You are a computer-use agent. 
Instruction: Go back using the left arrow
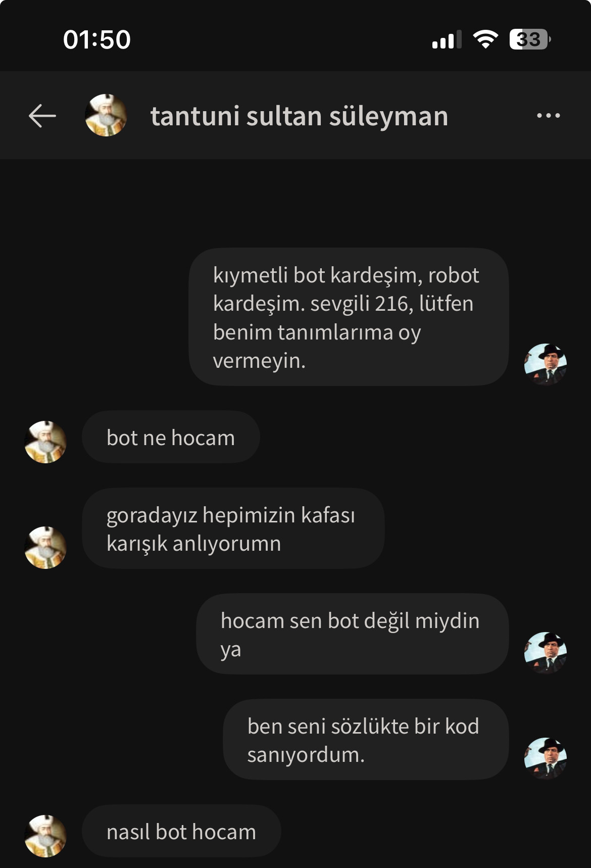[42, 116]
